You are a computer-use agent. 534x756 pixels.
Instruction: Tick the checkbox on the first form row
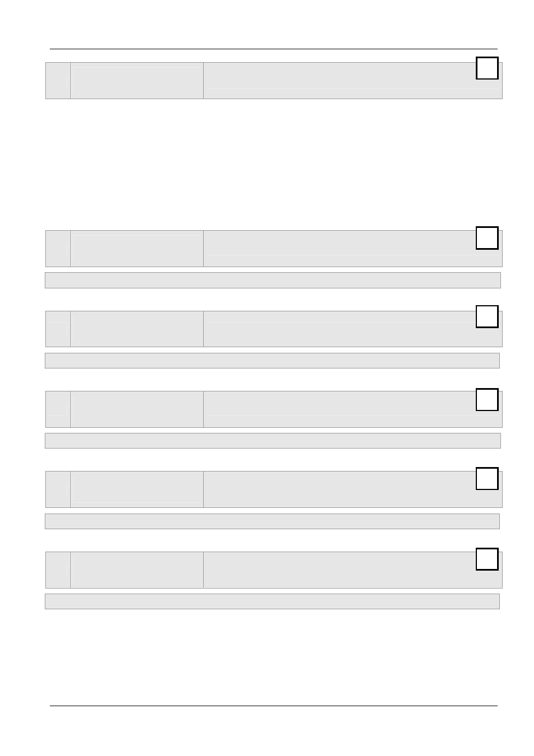(x=487, y=68)
